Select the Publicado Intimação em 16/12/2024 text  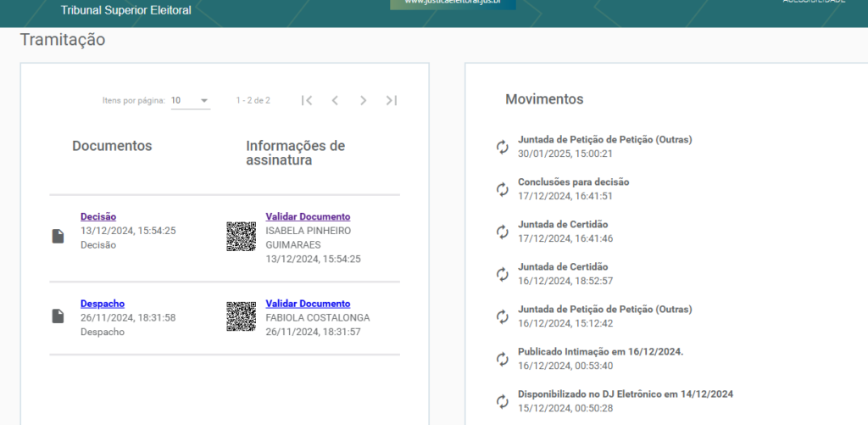[x=601, y=352]
